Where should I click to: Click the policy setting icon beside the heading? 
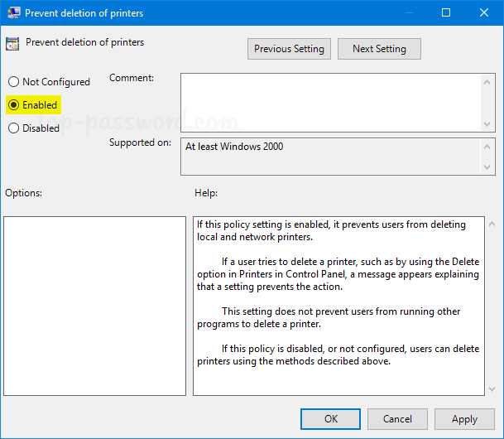tap(13, 45)
